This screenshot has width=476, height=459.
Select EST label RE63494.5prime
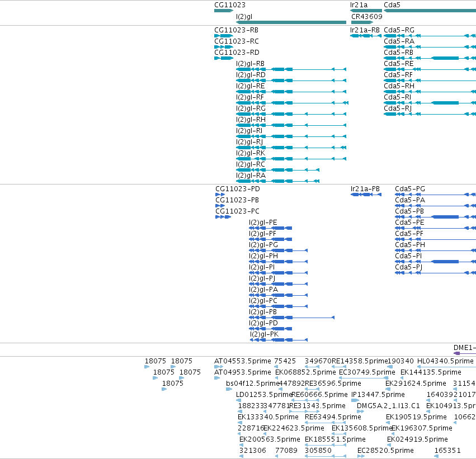click(333, 418)
